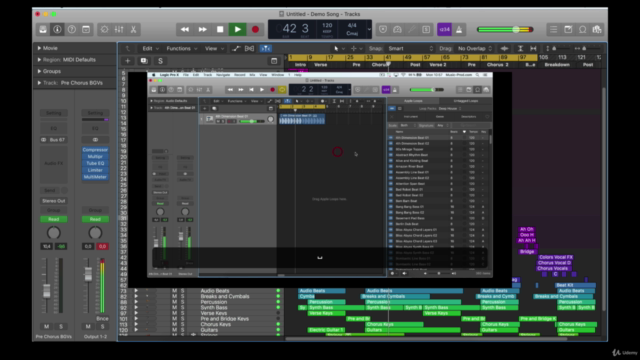Toggle the Inspector icon in control bar
Image resolution: width=640 pixels, height=360 pixels.
pos(57,29)
